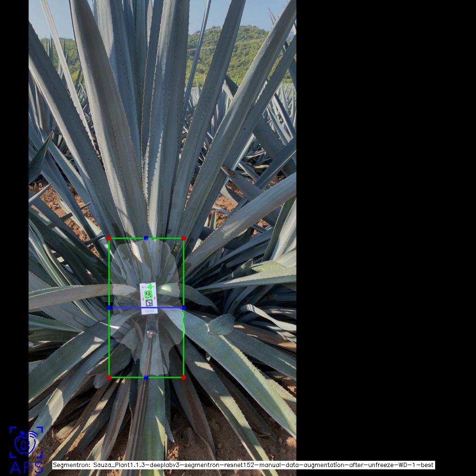Click the right blue handle of width line
This screenshot has height=476, width=476.
184,308
